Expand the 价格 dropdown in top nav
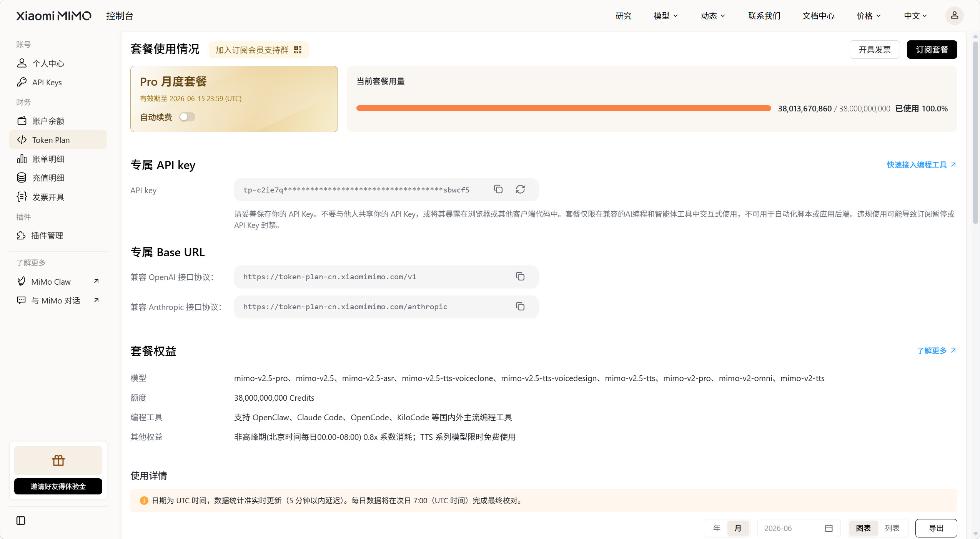Image resolution: width=980 pixels, height=539 pixels. click(869, 16)
